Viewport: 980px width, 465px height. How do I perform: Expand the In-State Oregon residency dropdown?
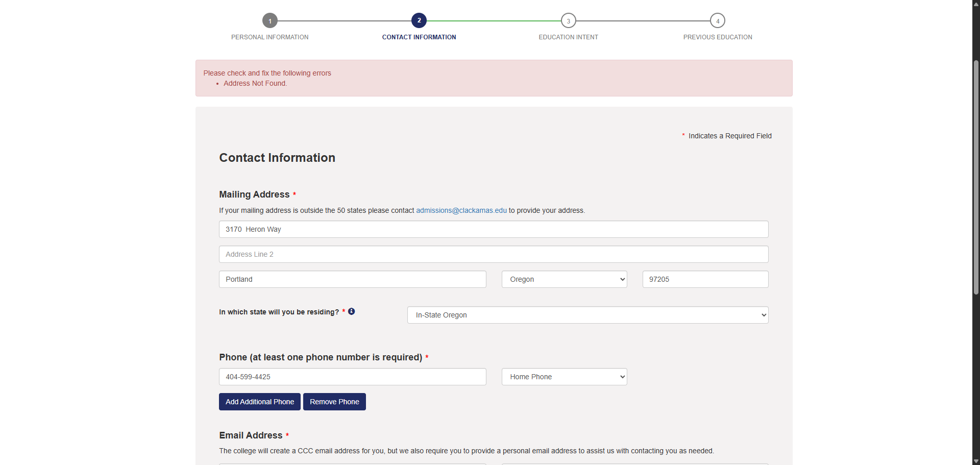(587, 315)
